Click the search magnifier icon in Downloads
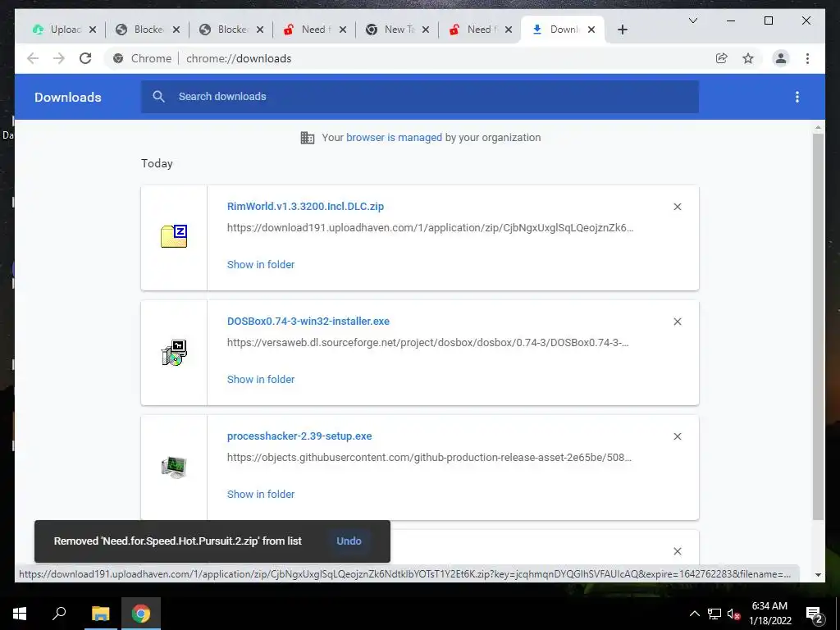 click(x=158, y=97)
